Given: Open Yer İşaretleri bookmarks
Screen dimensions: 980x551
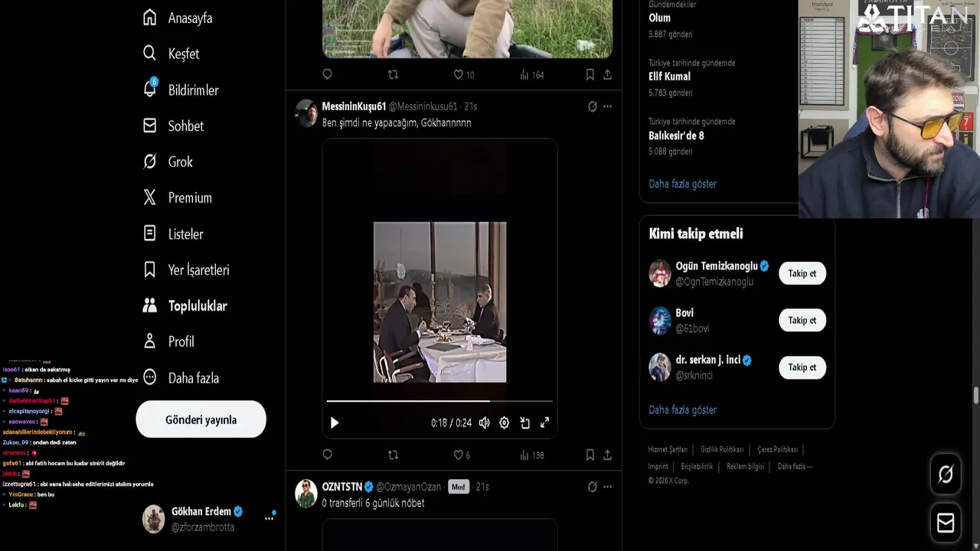Looking at the screenshot, I should [x=186, y=269].
